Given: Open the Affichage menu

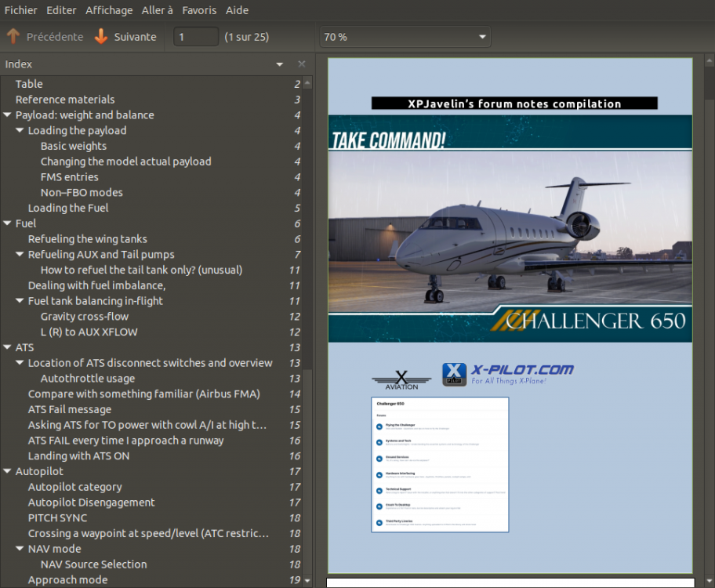Looking at the screenshot, I should click(x=109, y=10).
